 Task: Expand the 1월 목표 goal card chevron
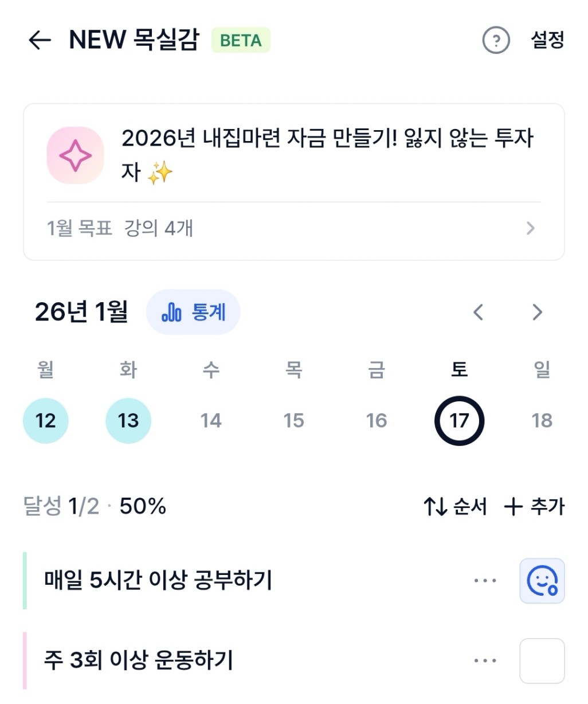click(530, 228)
